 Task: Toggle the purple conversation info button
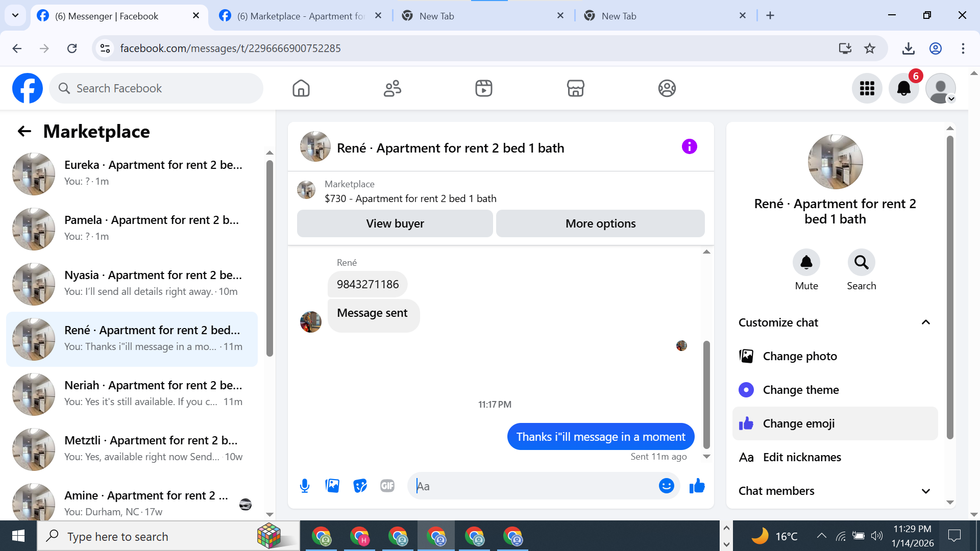click(689, 147)
